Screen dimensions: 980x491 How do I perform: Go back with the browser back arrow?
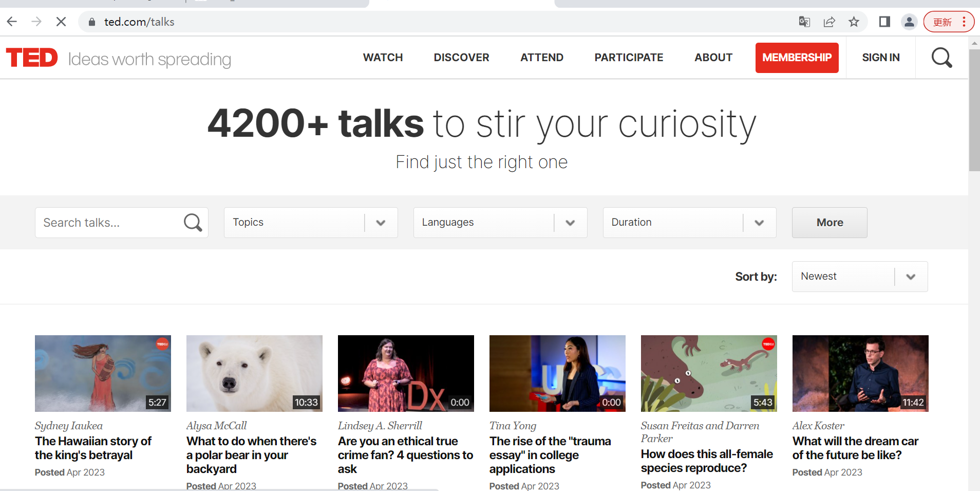tap(12, 22)
